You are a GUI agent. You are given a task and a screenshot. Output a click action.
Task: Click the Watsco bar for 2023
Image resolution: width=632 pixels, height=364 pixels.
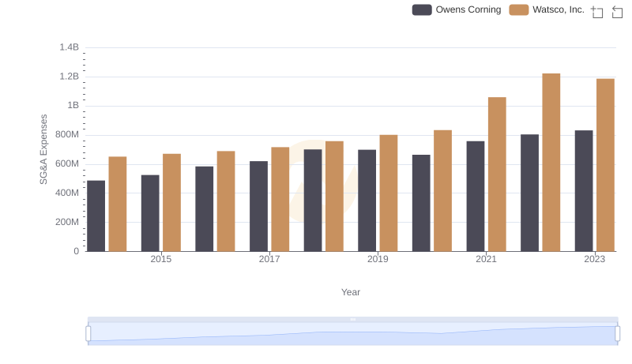click(x=605, y=165)
